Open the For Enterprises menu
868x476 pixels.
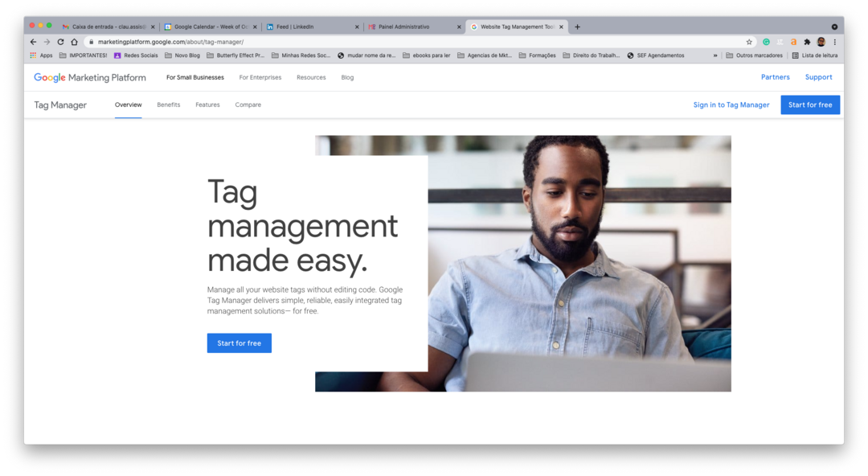tap(260, 77)
